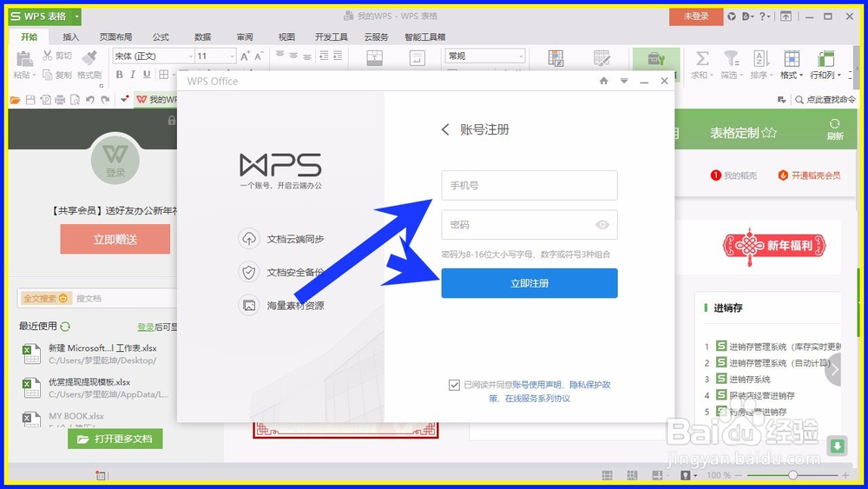This screenshot has height=489, width=868.
Task: Expand next templates arrow on right panel
Action: [833, 369]
